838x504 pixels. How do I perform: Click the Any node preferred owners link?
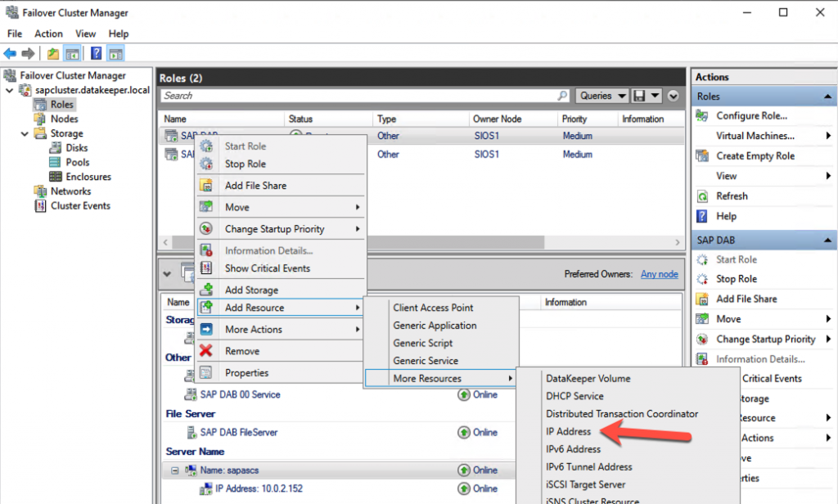(659, 274)
